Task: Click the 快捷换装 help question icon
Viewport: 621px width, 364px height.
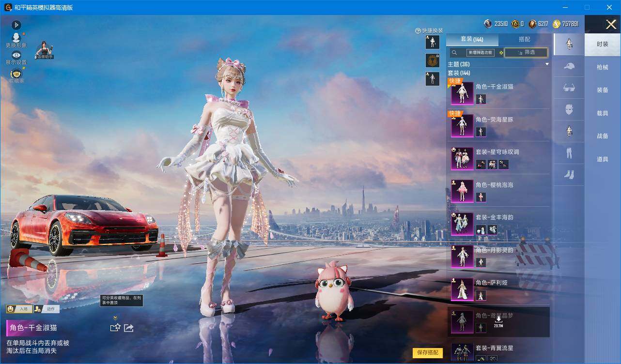Action: 418,31
